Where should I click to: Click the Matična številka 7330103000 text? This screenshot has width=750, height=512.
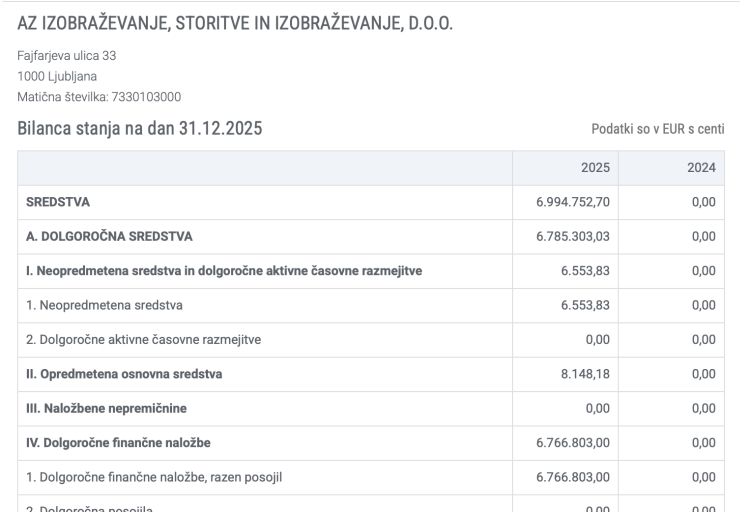99,97
